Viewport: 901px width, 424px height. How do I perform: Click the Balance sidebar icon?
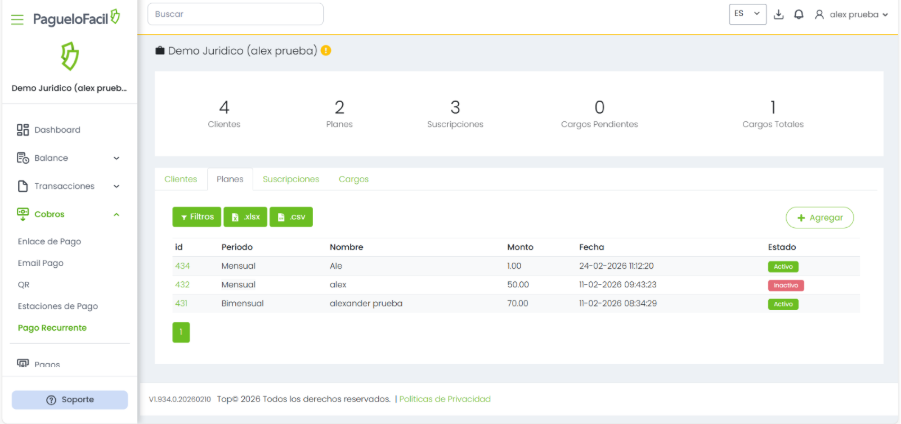pyautogui.click(x=23, y=158)
